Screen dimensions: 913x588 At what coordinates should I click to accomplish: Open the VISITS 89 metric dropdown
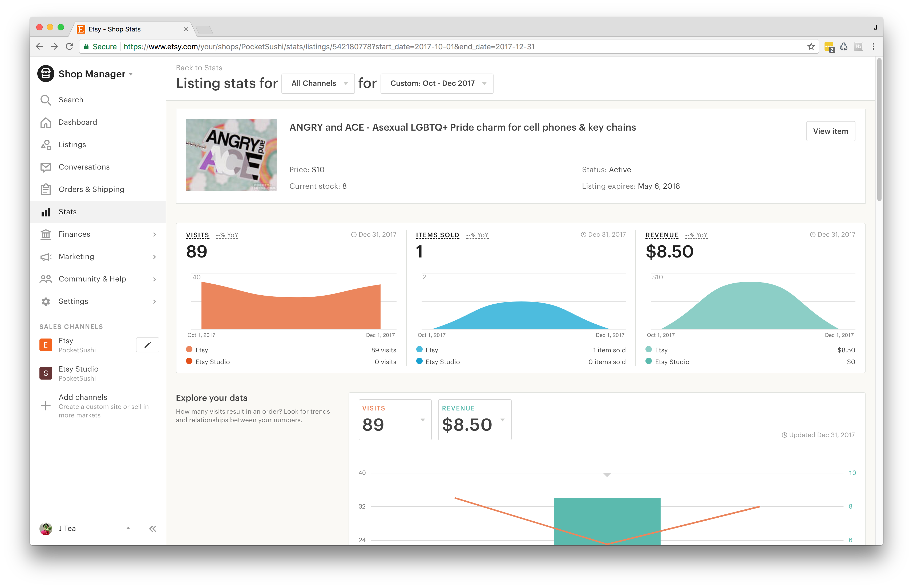(395, 420)
